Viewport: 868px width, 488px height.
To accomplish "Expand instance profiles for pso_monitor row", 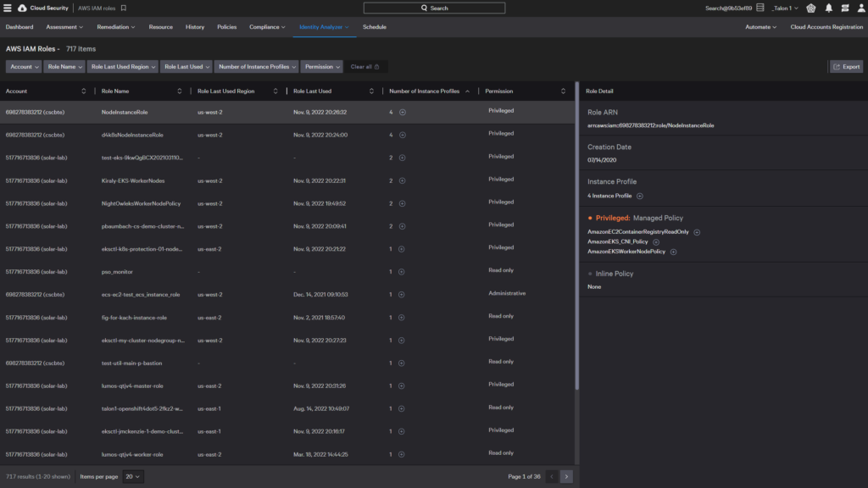I will click(x=401, y=272).
